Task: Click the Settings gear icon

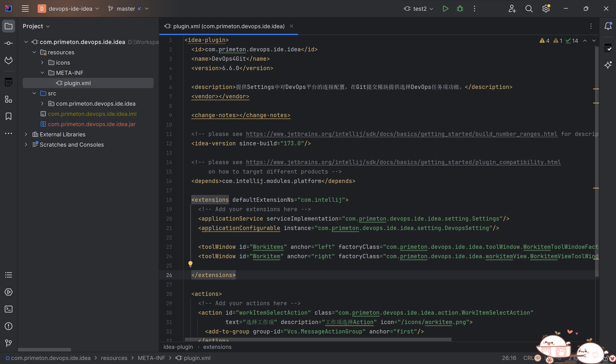Action: coord(546,9)
